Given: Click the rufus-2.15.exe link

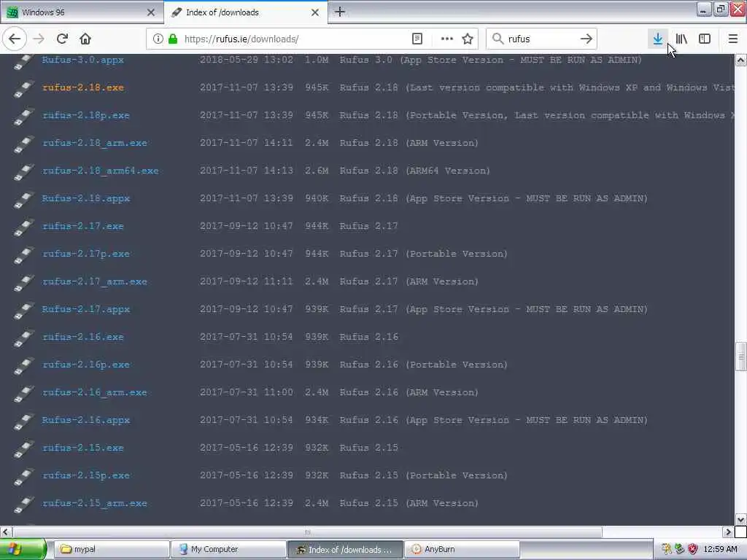Looking at the screenshot, I should [x=83, y=448].
